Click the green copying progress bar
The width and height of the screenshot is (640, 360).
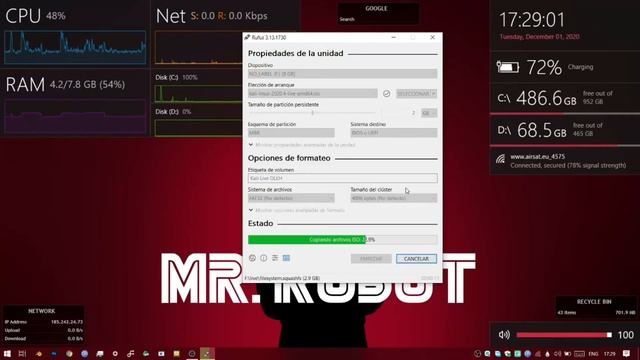342,240
